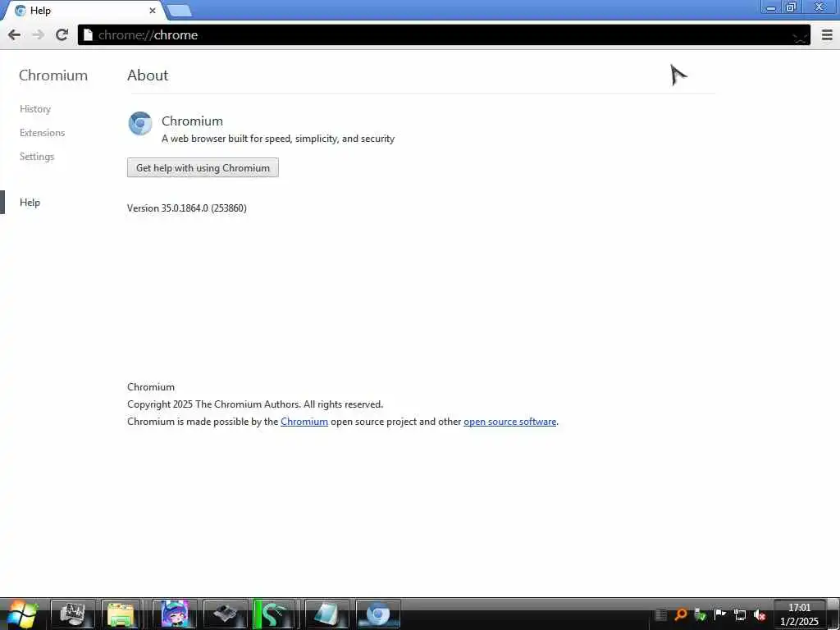This screenshot has height=630, width=840.
Task: Click the page icon in address bar
Action: click(x=88, y=35)
